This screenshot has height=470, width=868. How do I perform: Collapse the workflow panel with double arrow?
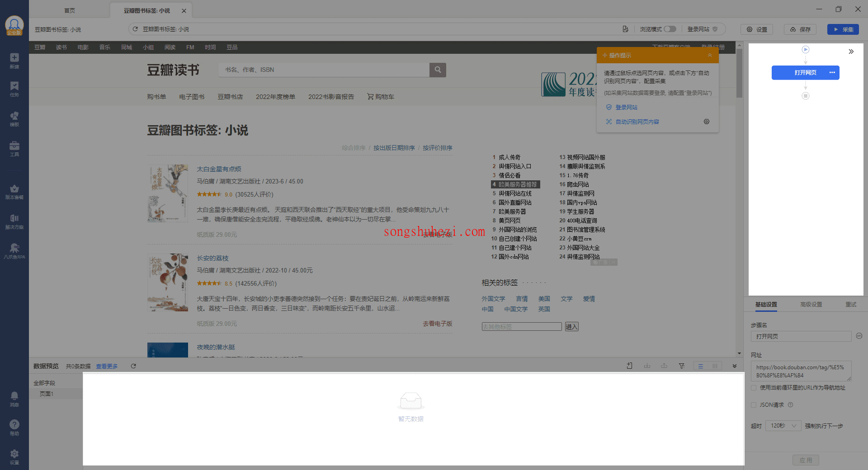(851, 52)
